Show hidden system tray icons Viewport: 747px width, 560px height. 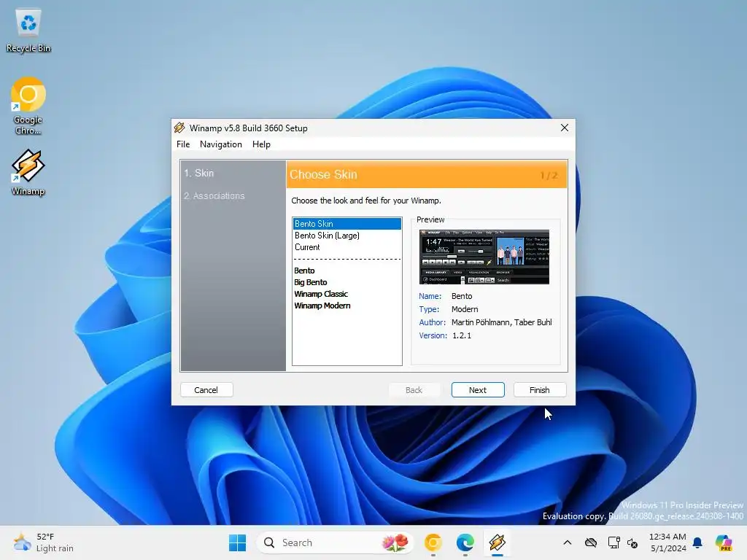[x=567, y=542]
